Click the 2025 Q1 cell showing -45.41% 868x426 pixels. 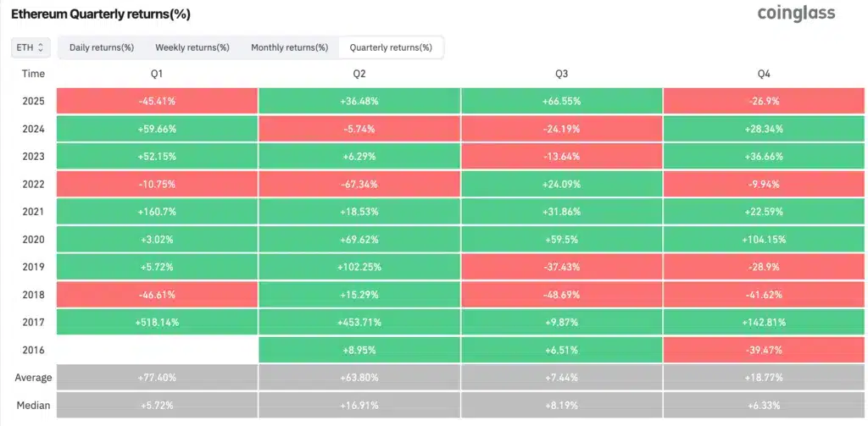coord(157,102)
